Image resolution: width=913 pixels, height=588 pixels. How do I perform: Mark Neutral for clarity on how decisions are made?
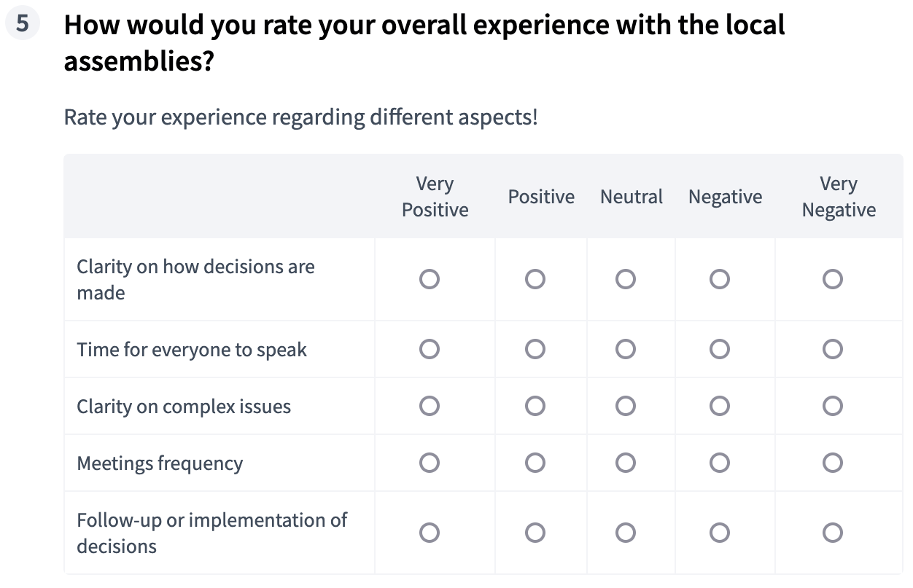tap(625, 279)
